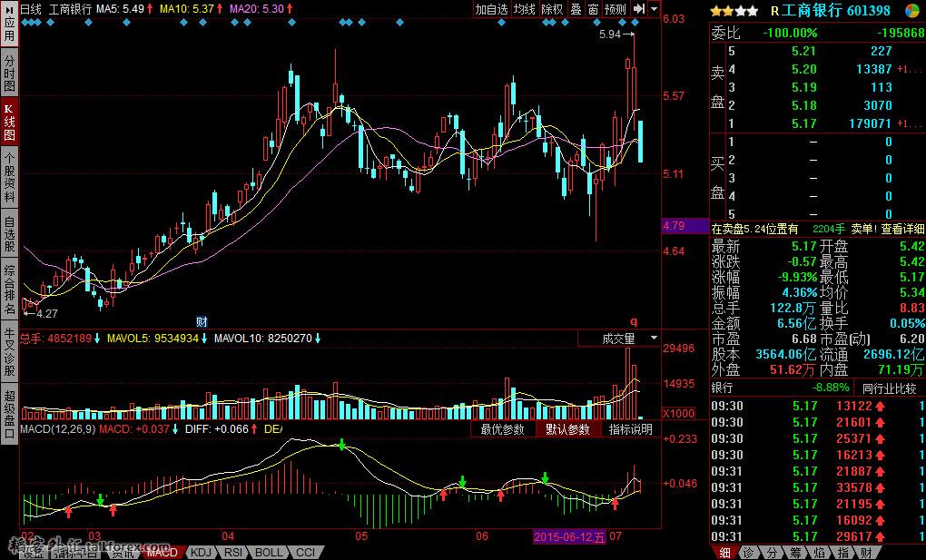Click the MACD(12,26,9) parameter label
Screen dimensions: 926x560
pos(58,429)
